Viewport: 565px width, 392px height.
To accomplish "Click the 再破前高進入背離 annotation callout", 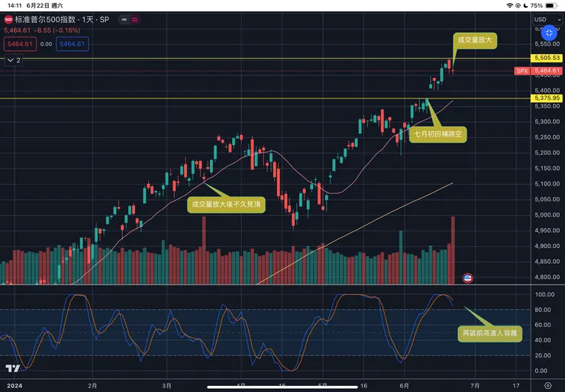I will coord(489,334).
